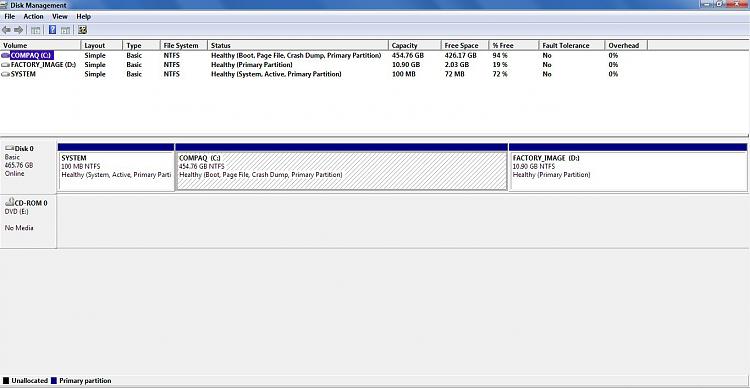This screenshot has width=750, height=389.
Task: Click capacity value 454.76 GB in list
Action: click(x=408, y=56)
